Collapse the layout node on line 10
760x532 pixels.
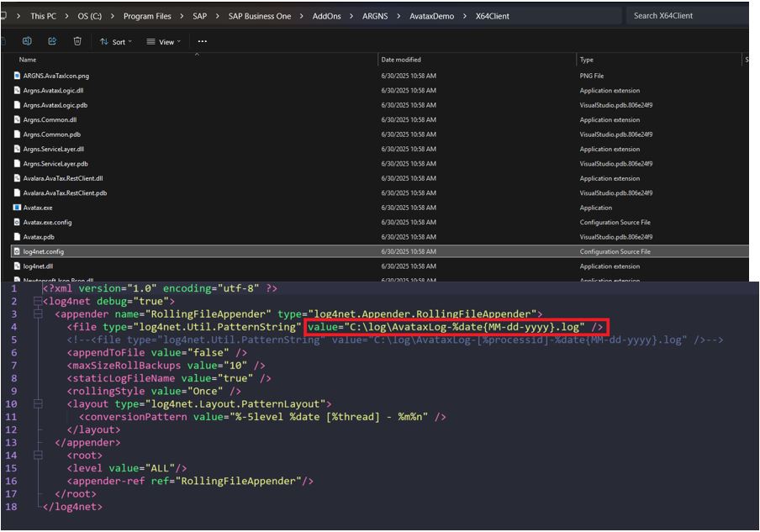tap(38, 404)
